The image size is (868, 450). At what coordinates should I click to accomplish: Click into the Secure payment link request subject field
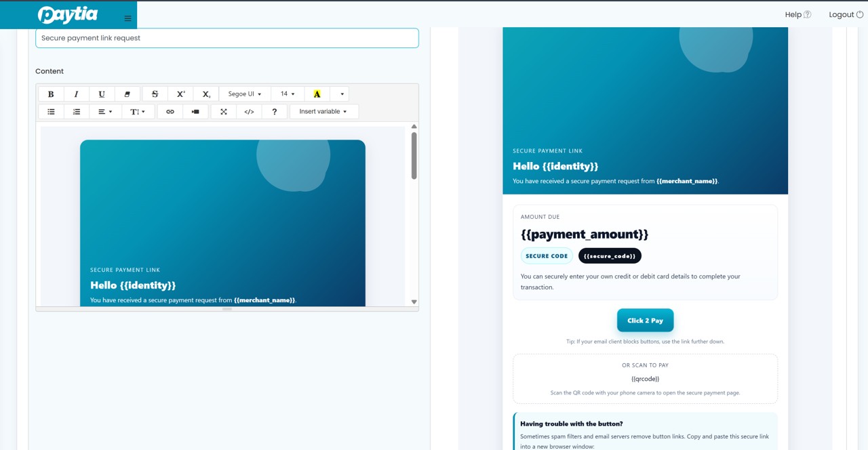[227, 38]
